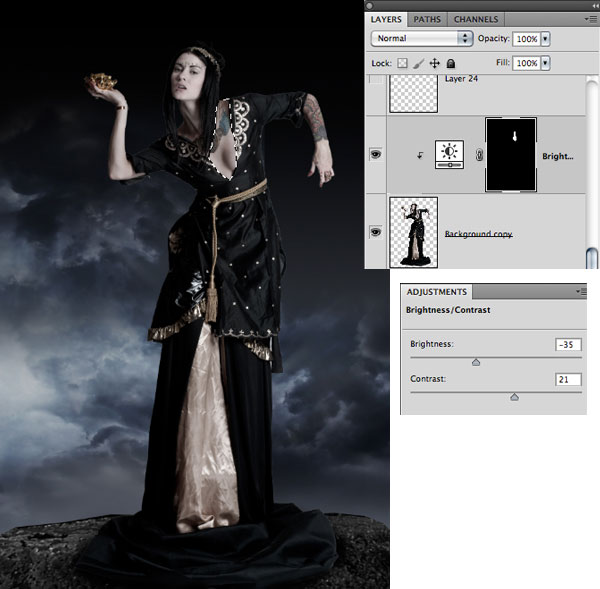Open the Normal blend mode dropdown
The image size is (600, 589).
[x=421, y=38]
